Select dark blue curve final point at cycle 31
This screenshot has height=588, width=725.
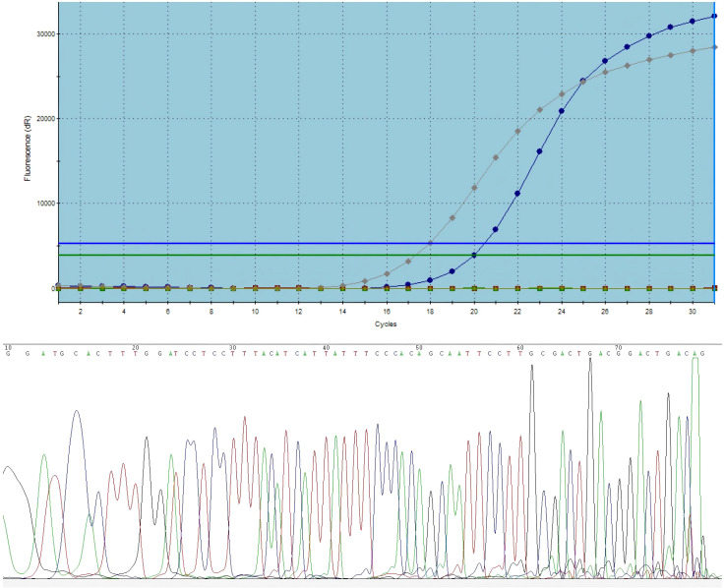point(714,16)
